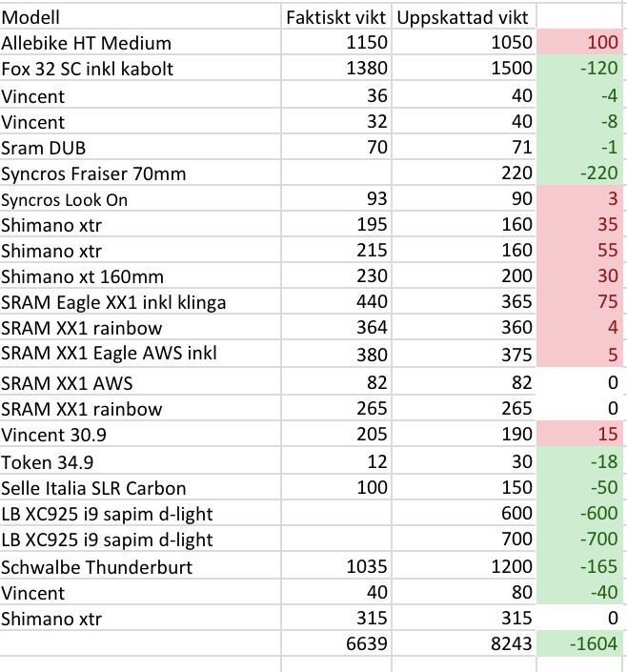The width and height of the screenshot is (627, 672).
Task: Click the Shimano xt 160mm cell
Action: pos(140,276)
